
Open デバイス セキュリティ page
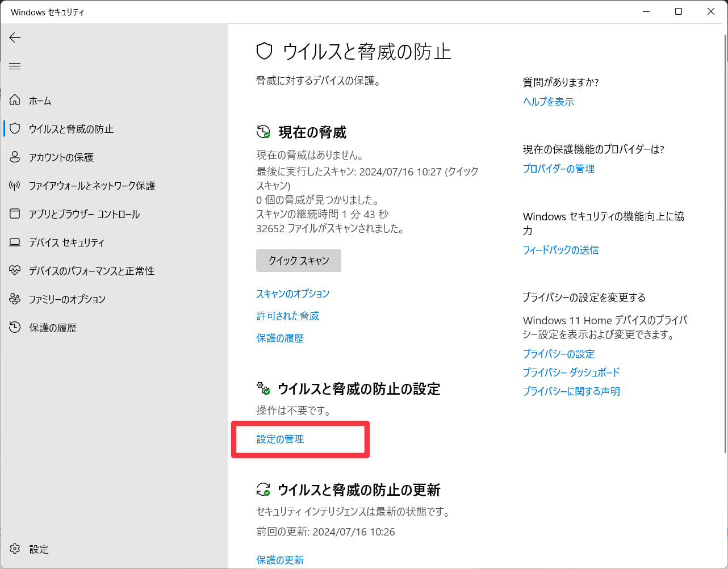point(66,242)
